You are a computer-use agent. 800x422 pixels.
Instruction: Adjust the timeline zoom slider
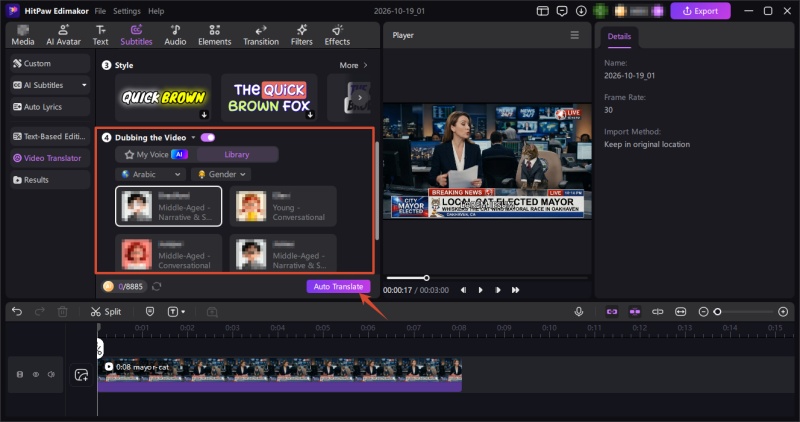pos(745,311)
